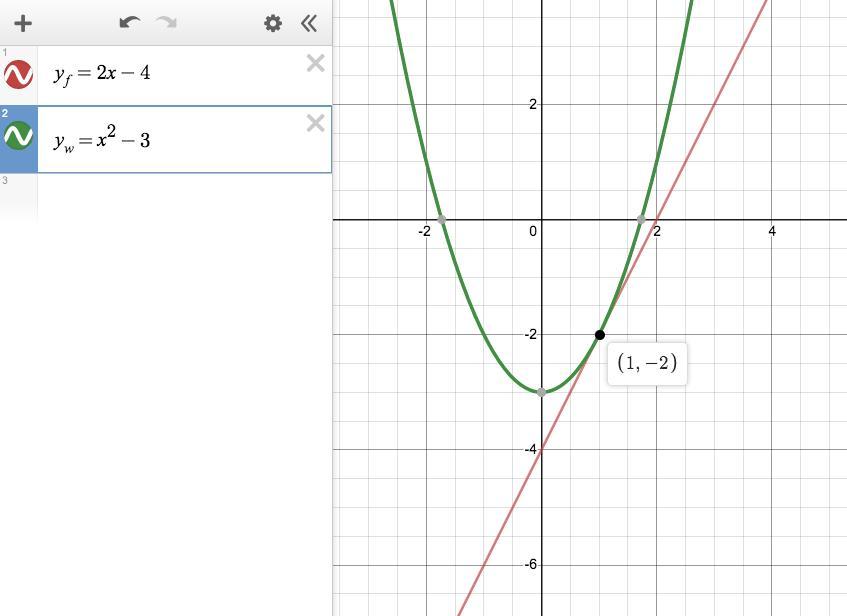This screenshot has height=616, width=847.
Task: Undo the last action
Action: (x=130, y=23)
